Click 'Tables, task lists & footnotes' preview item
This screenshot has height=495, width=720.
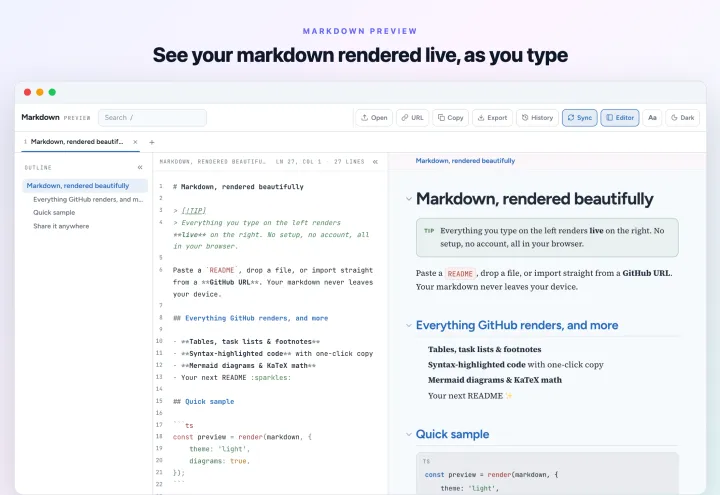484,349
